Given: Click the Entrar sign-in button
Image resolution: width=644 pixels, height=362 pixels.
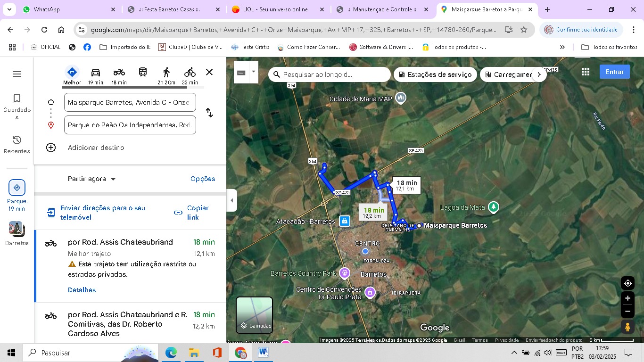Looking at the screenshot, I should click(x=615, y=72).
